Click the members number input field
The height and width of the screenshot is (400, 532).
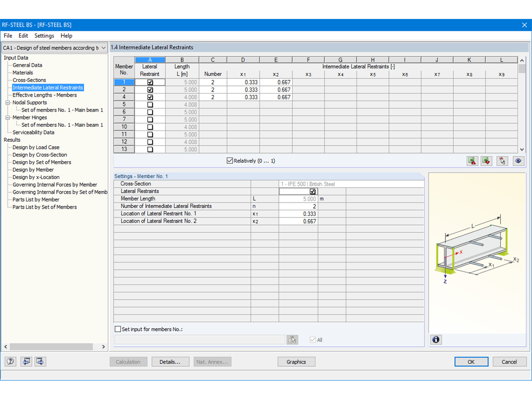pyautogui.click(x=199, y=339)
